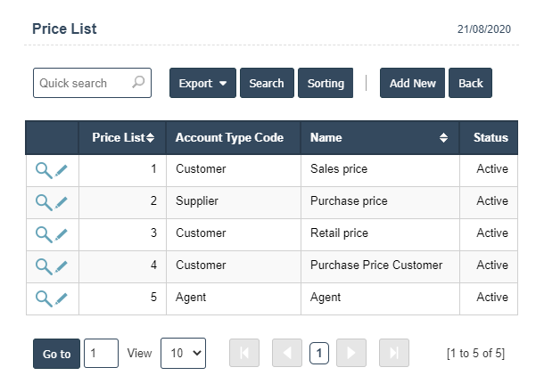Edit the Agent price list row
This screenshot has width=536, height=392.
click(62, 298)
